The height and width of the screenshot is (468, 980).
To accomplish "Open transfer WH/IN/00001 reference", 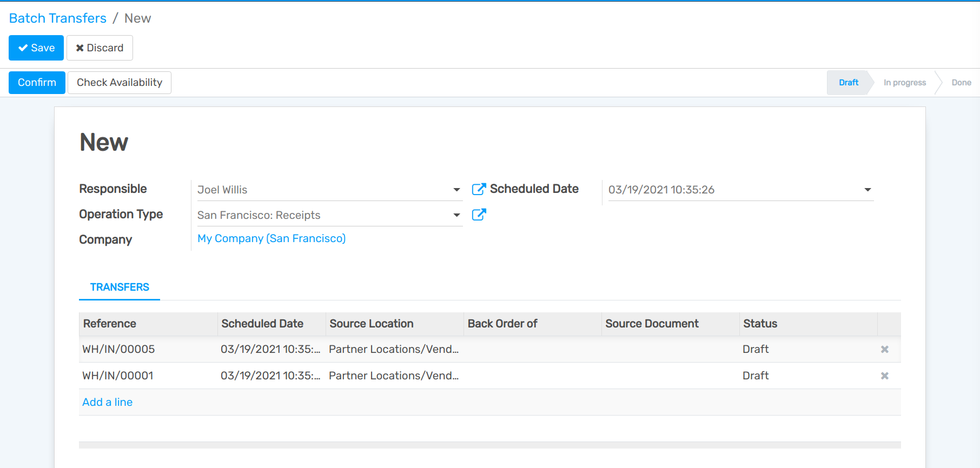I will coord(118,376).
